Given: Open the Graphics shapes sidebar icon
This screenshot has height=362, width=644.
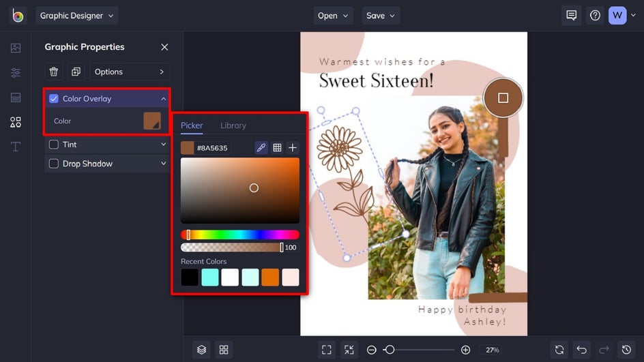Looking at the screenshot, I should (16, 122).
